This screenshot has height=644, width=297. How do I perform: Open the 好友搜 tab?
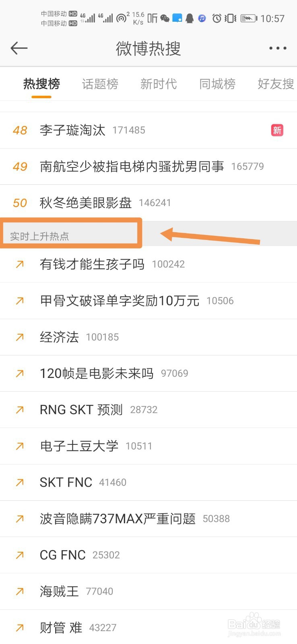pyautogui.click(x=276, y=84)
